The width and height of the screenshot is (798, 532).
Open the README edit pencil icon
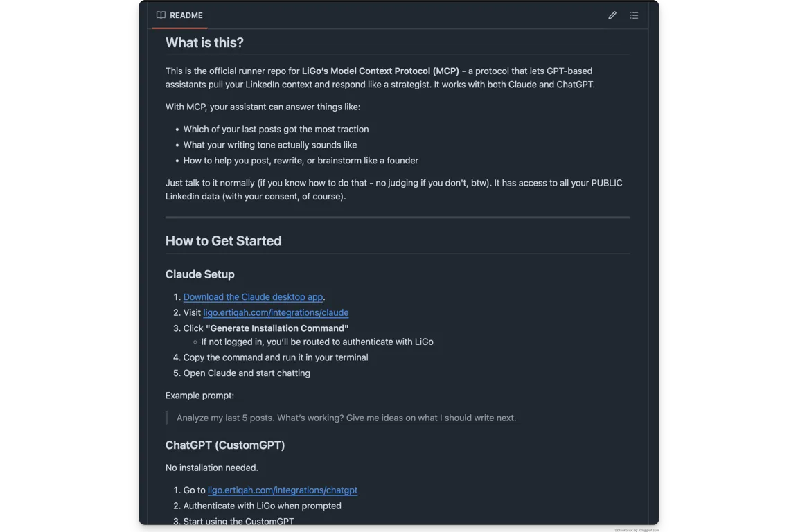click(612, 15)
